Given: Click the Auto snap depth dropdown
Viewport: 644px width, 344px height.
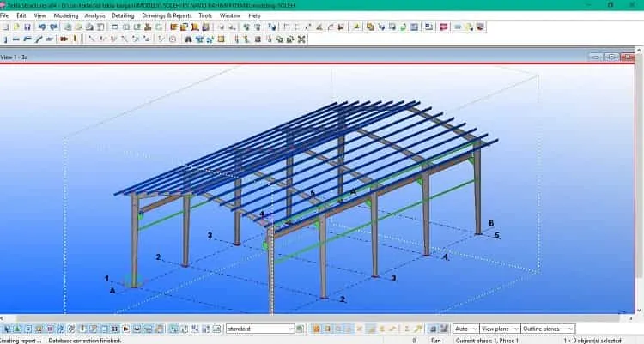Looking at the screenshot, I should pyautogui.click(x=465, y=329).
